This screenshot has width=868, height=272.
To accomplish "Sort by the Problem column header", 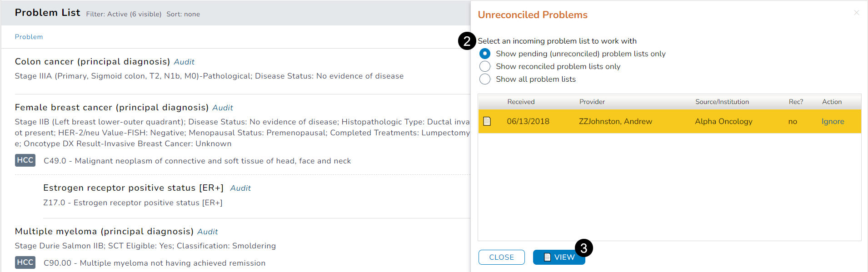I will point(29,37).
